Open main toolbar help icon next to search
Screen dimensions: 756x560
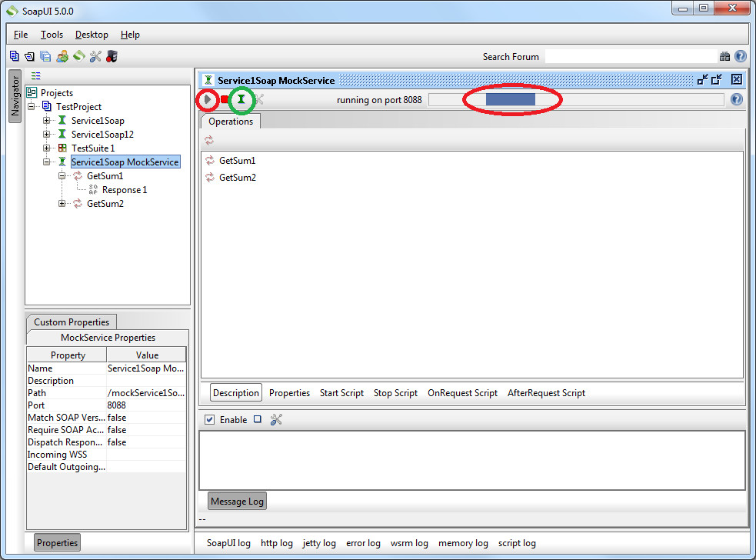pos(740,56)
